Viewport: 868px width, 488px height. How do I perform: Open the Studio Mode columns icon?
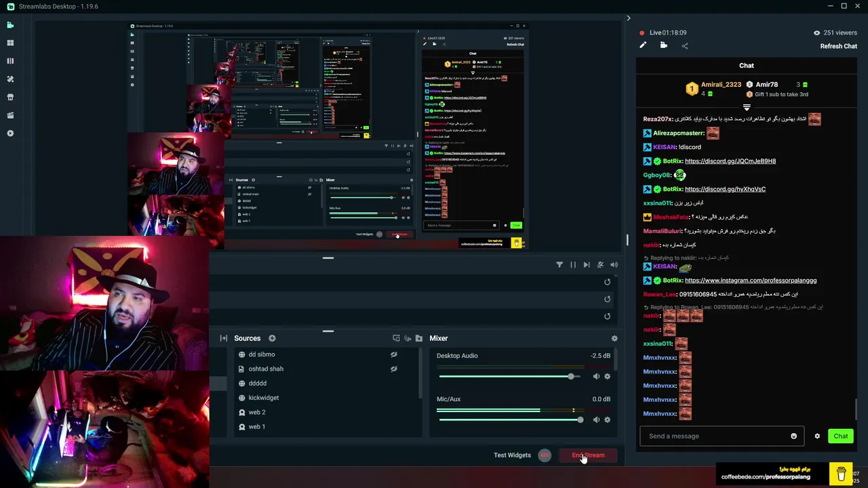[10, 61]
